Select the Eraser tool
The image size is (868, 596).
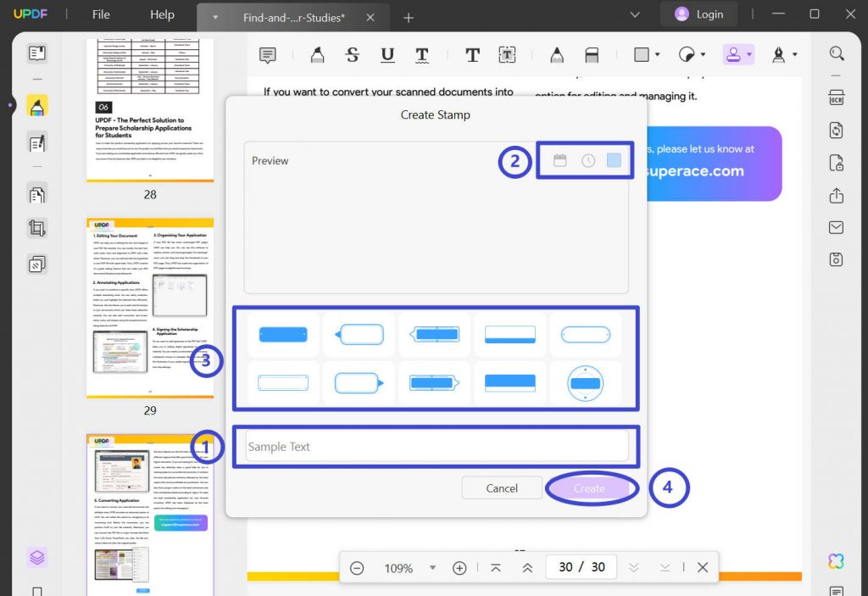coord(592,54)
